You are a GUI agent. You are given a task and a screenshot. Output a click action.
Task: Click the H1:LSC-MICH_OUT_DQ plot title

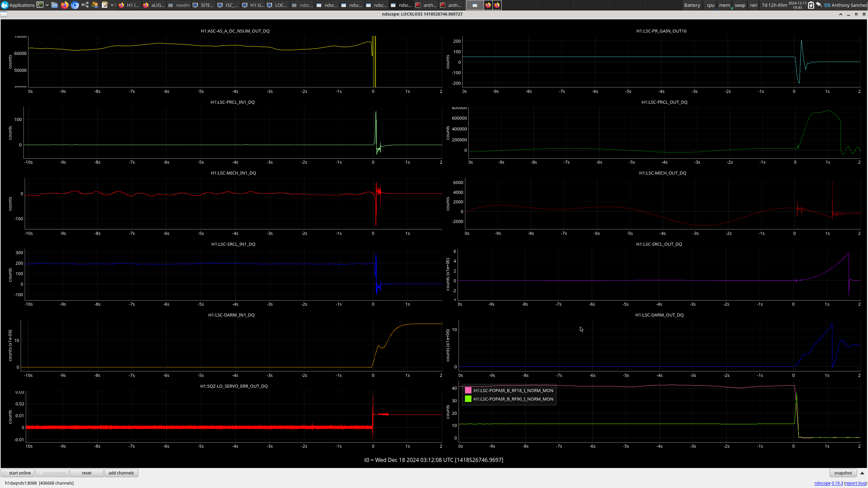point(662,173)
